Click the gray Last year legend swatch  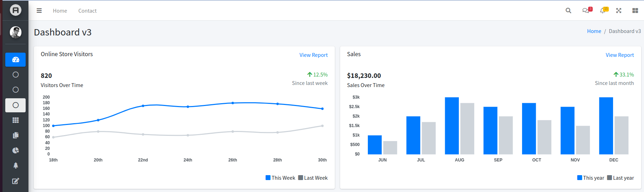(x=610, y=178)
